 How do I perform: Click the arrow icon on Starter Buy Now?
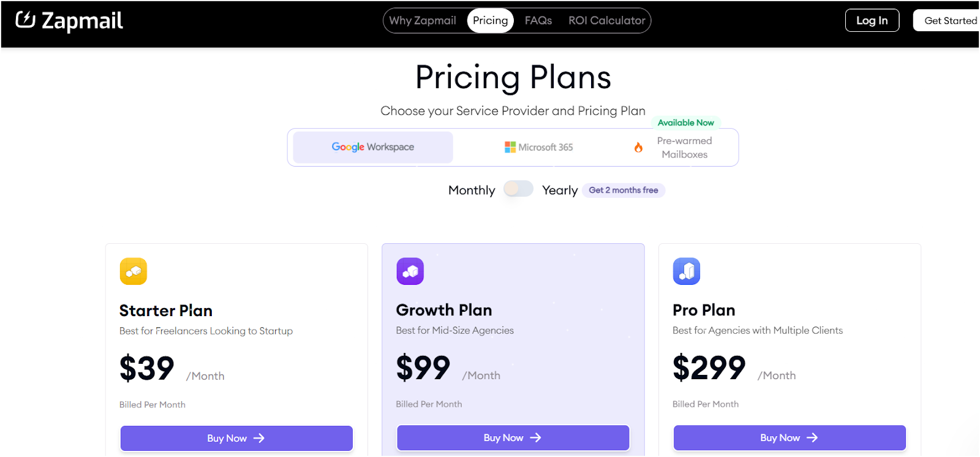point(259,438)
